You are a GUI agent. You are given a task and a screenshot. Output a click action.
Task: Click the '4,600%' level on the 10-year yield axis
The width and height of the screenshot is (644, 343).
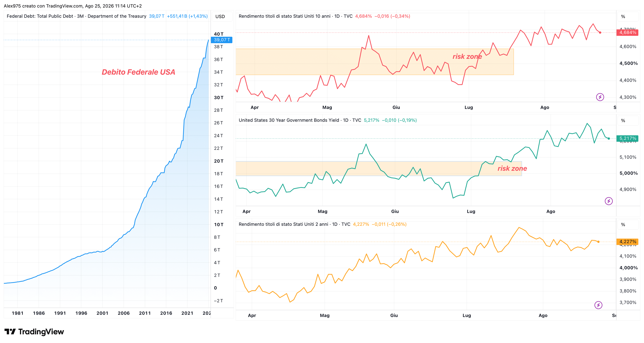point(628,47)
